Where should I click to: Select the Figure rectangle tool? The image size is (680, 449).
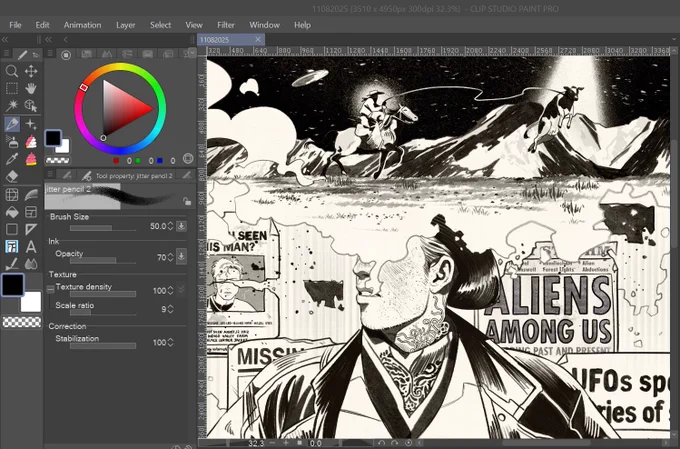[x=12, y=229]
